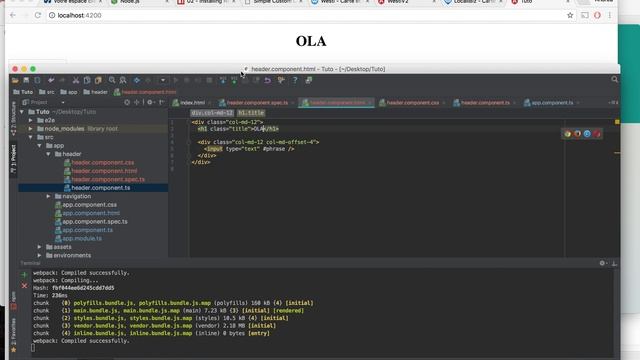Click Hide icon in Project panel header
Viewport: 640px width, 360px height.
coord(162,102)
